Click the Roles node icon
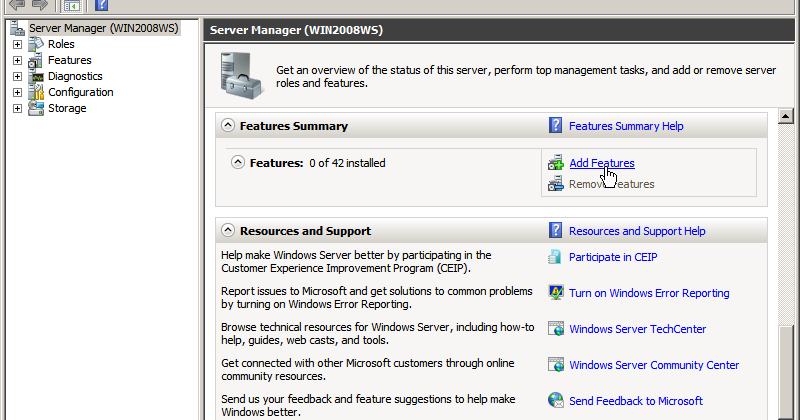 tap(36, 44)
